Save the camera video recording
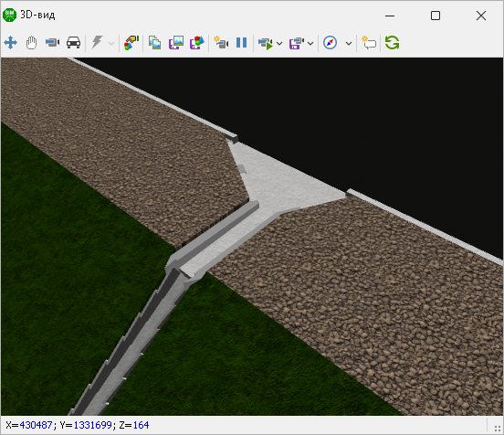Viewport: 504px width, 435px height. (x=297, y=43)
